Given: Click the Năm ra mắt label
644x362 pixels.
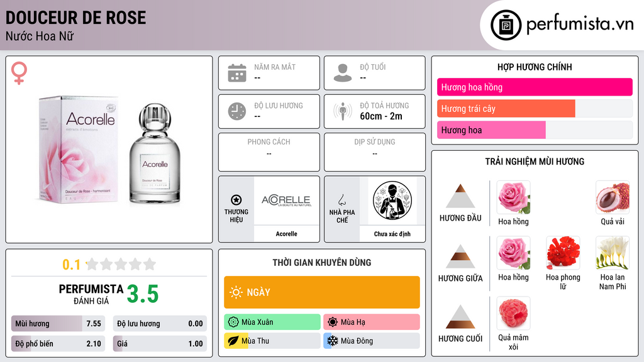Looking at the screenshot, I should [275, 67].
